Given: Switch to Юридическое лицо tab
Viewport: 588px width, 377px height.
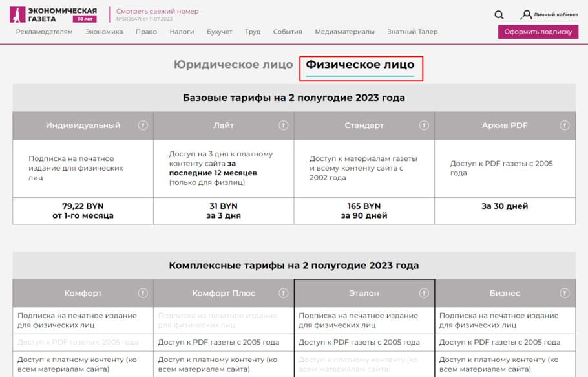Looking at the screenshot, I should (x=233, y=65).
